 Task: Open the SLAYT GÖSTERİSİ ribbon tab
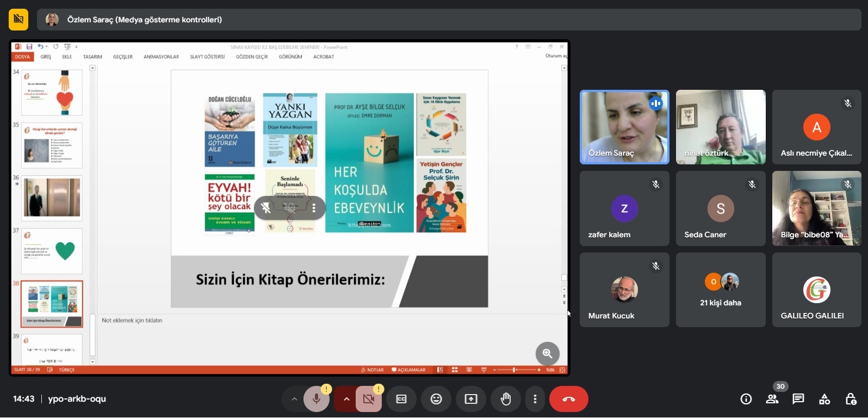pyautogui.click(x=207, y=57)
